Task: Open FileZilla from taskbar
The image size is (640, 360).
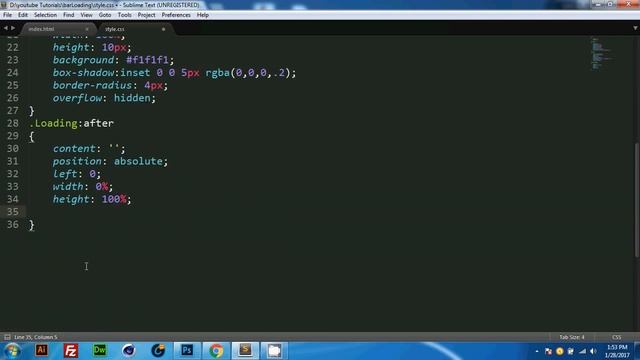Action: pyautogui.click(x=71, y=351)
